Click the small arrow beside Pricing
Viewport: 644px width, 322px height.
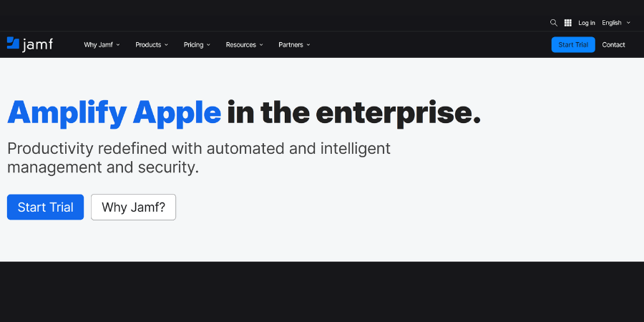click(209, 45)
